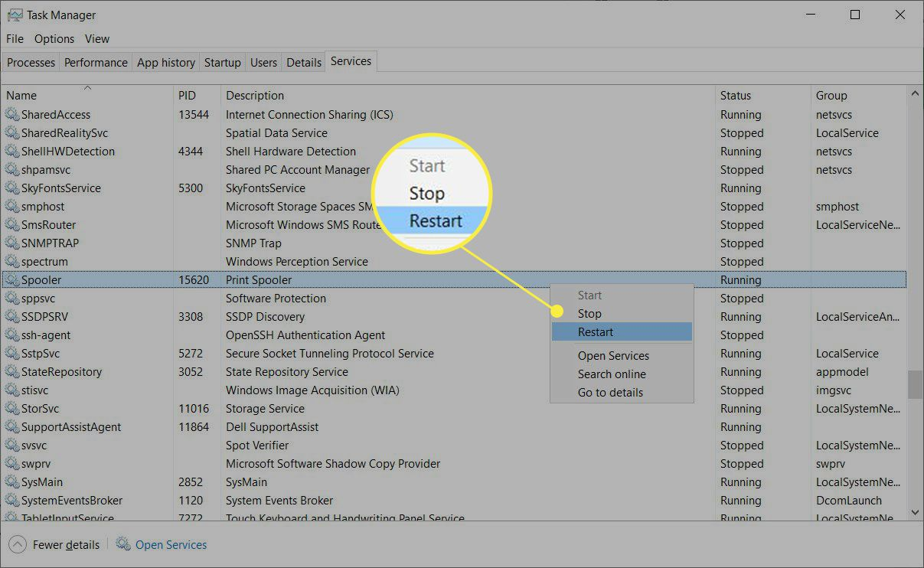Switch to the Details tab
The width and height of the screenshot is (924, 568).
(x=304, y=63)
